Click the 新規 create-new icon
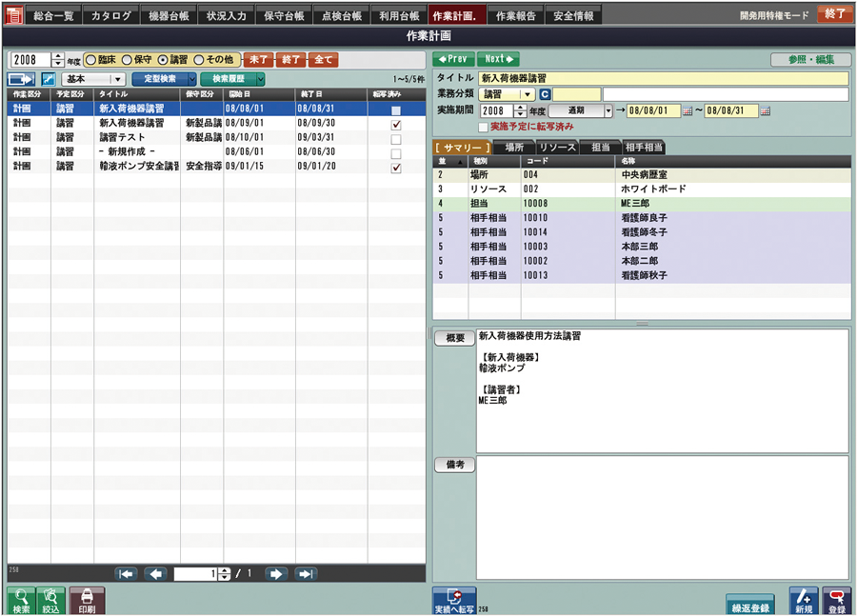 (803, 601)
